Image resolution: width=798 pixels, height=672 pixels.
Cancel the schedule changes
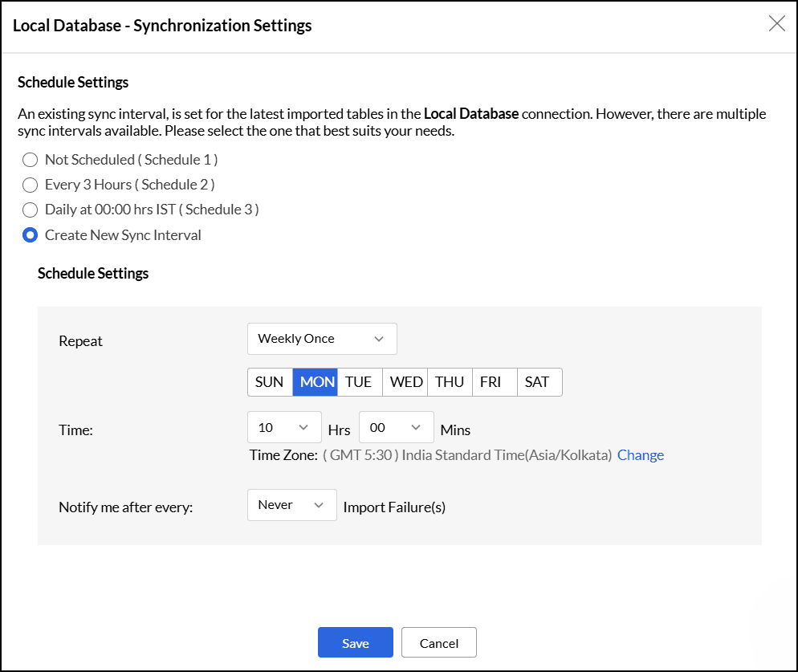coord(438,642)
